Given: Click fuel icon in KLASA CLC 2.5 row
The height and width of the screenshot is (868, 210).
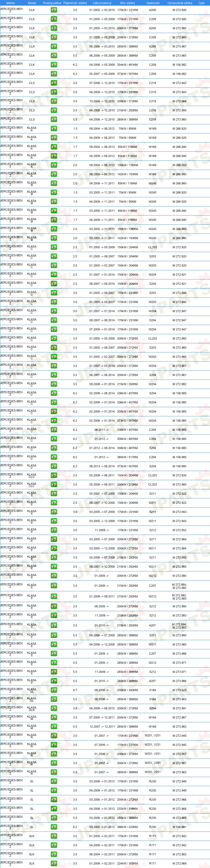Looking at the screenshot, I should [54, 475].
